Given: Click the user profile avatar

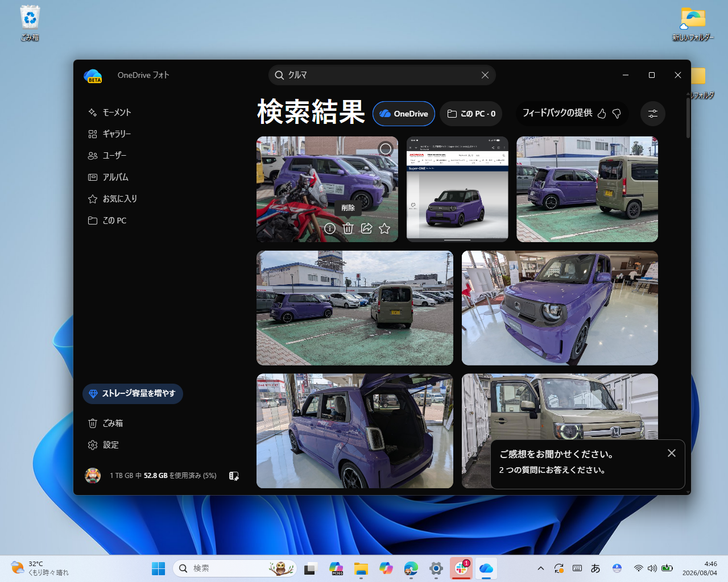Looking at the screenshot, I should [x=93, y=476].
